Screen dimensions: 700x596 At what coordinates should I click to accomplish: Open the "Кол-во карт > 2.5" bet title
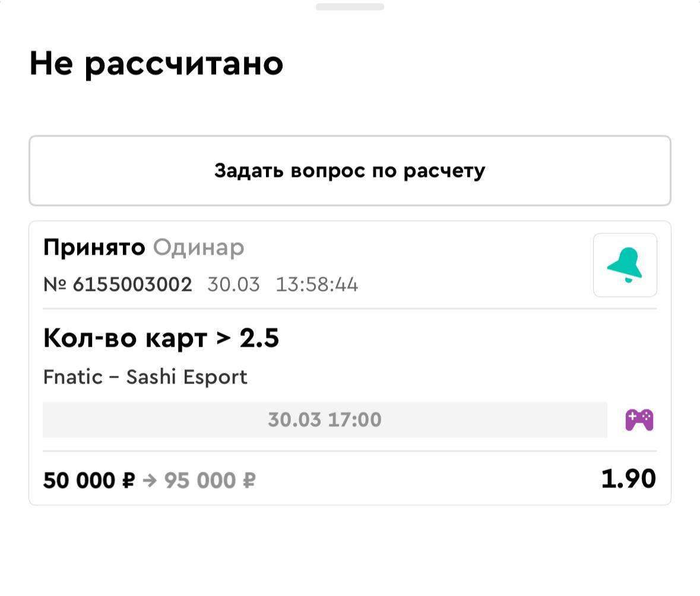pos(161,339)
